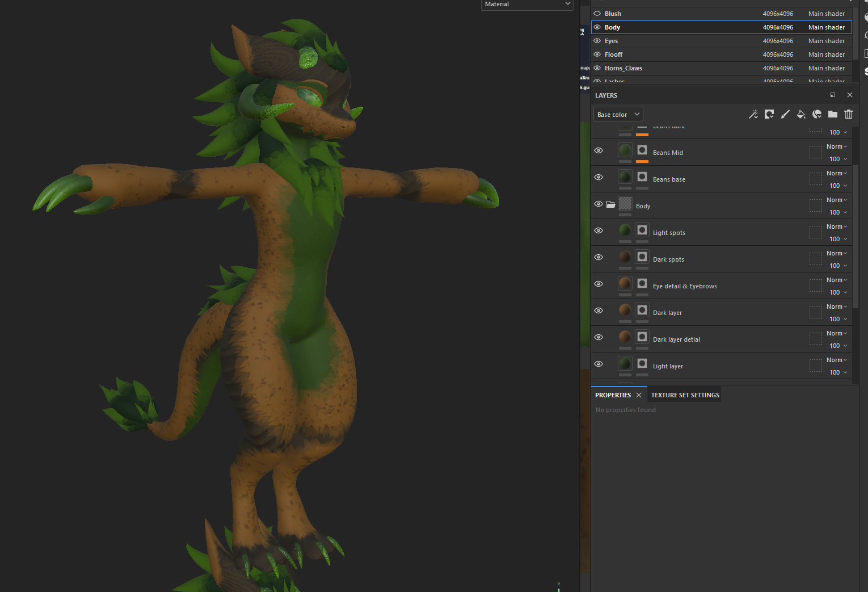Hide the Horns_Claws texture set

[x=597, y=68]
